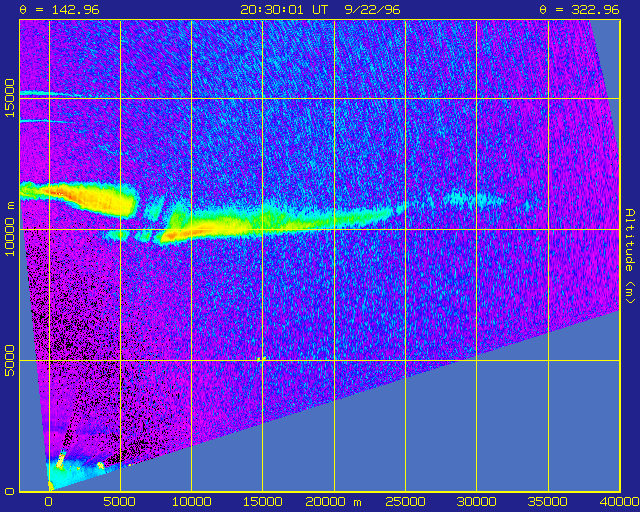Click the 10000 range tick label

pos(191,502)
